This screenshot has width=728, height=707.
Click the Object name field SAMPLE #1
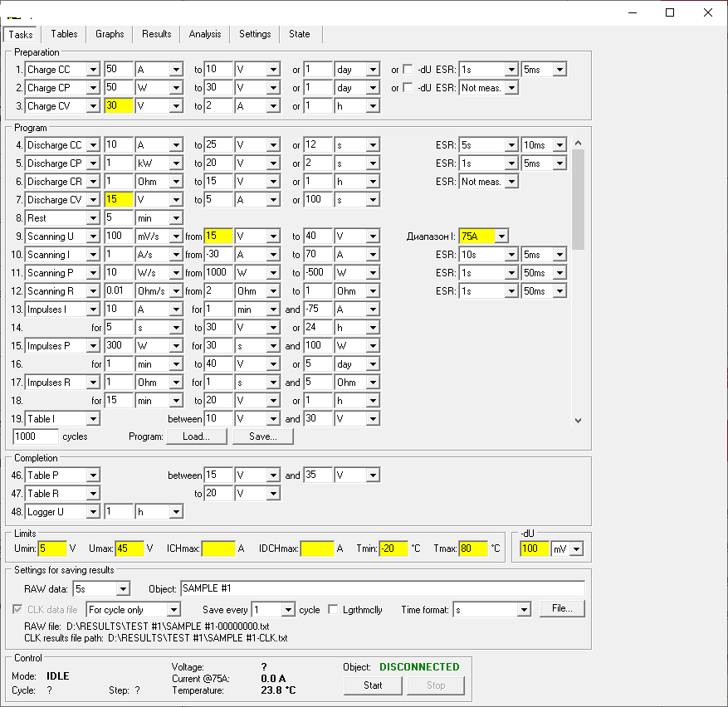pyautogui.click(x=383, y=588)
